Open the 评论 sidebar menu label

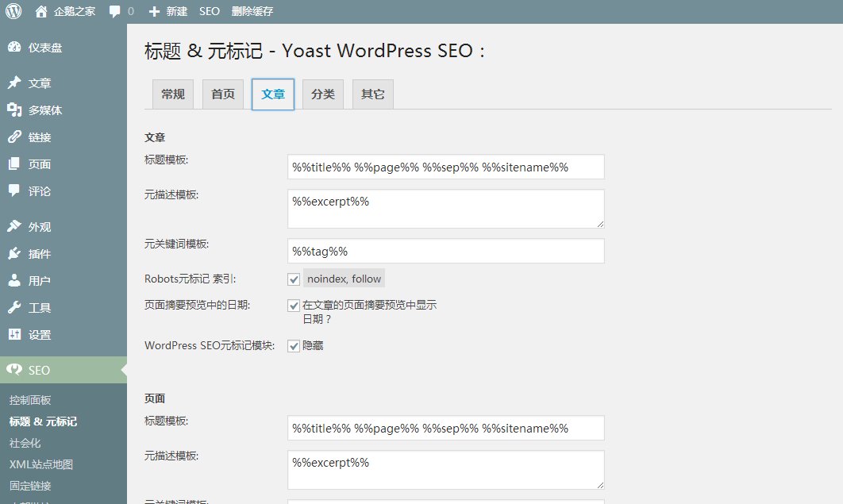[x=40, y=191]
